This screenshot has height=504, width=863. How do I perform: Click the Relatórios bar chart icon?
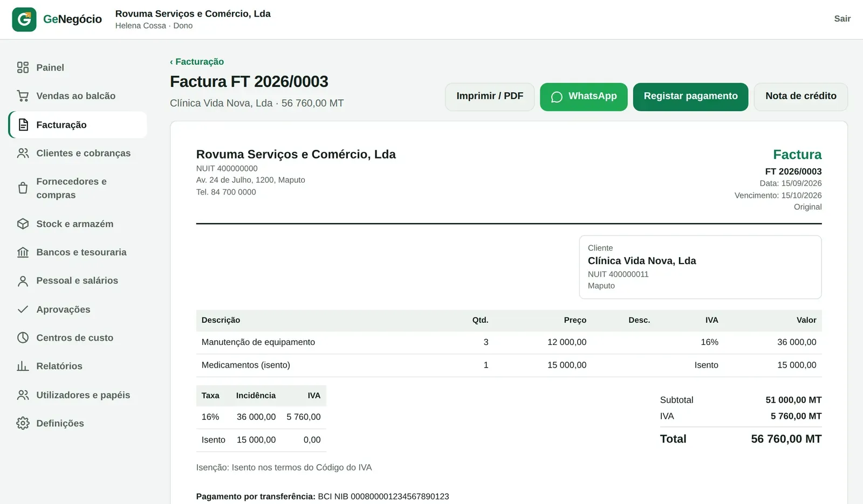tap(23, 366)
